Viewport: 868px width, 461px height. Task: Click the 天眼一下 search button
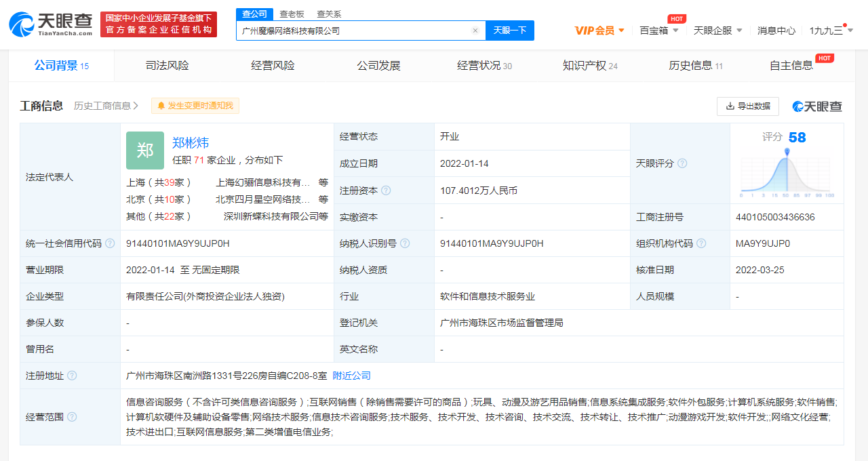[x=509, y=31]
